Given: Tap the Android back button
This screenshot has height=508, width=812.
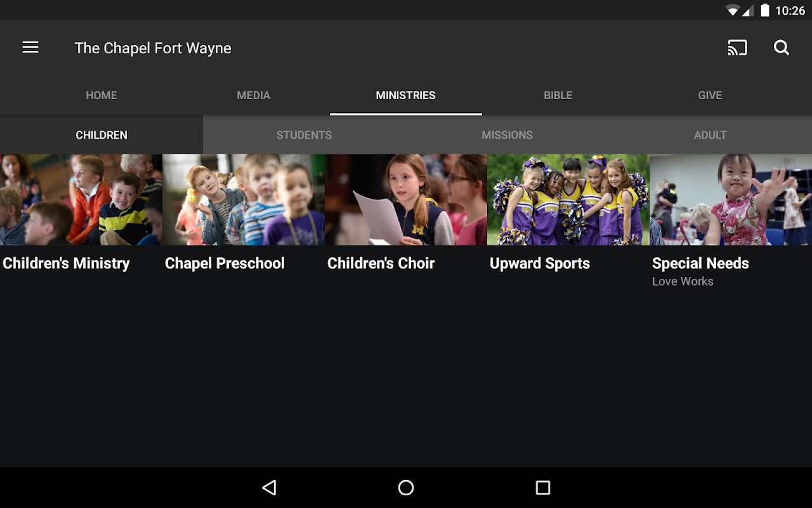Looking at the screenshot, I should (x=270, y=488).
